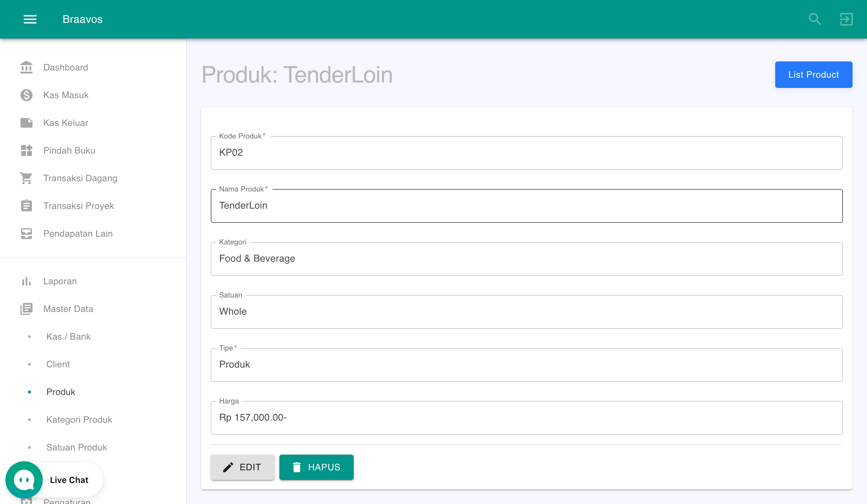Click the search magnifier icon

(815, 19)
